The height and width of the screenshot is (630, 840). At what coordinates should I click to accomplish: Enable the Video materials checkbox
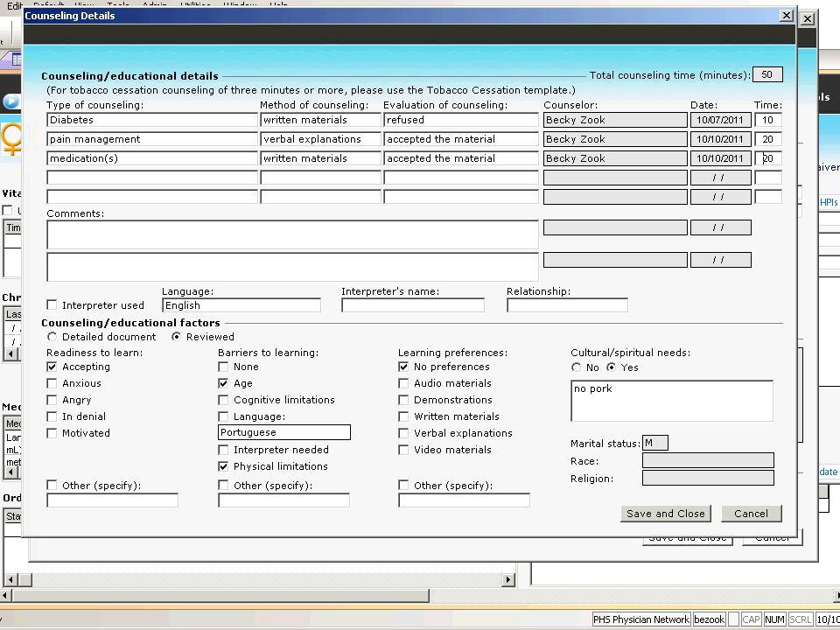(403, 450)
